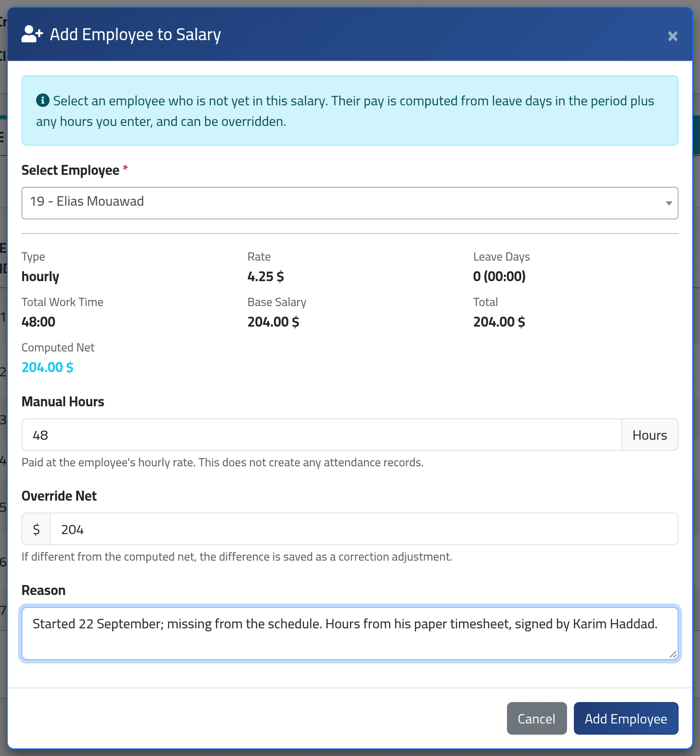Click the dropdown arrow of employee selector

(668, 203)
